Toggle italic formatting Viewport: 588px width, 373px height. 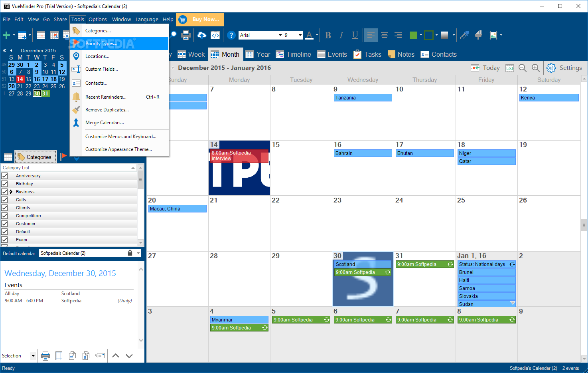(x=341, y=35)
